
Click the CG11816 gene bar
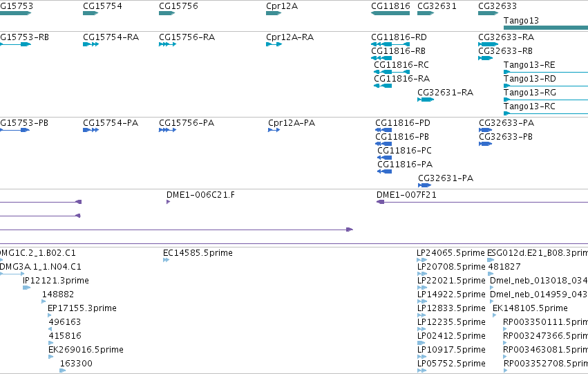tap(390, 13)
